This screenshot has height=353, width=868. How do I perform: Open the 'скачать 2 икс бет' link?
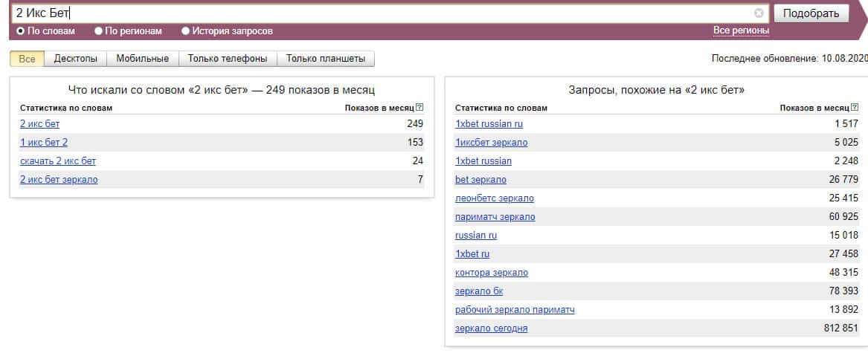point(58,161)
